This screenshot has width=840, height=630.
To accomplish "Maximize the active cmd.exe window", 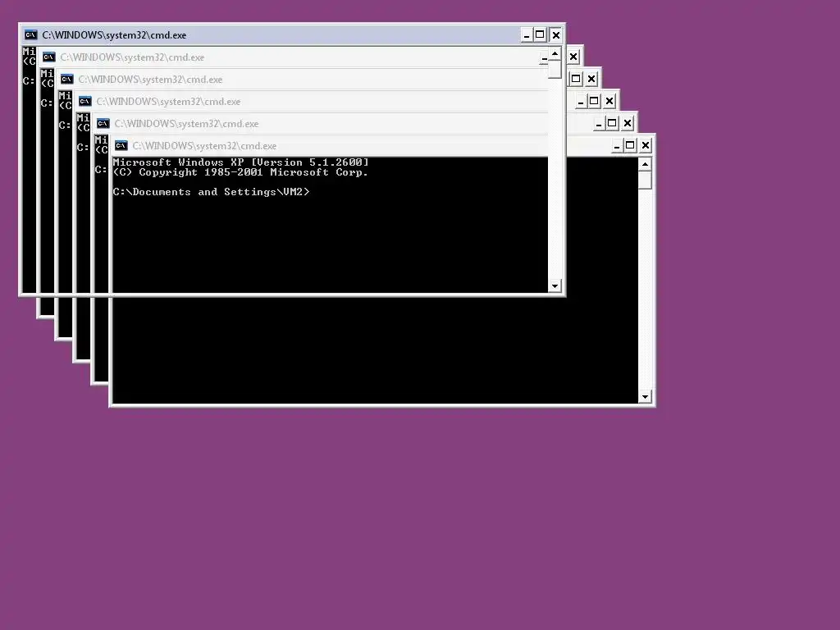I will [x=540, y=35].
